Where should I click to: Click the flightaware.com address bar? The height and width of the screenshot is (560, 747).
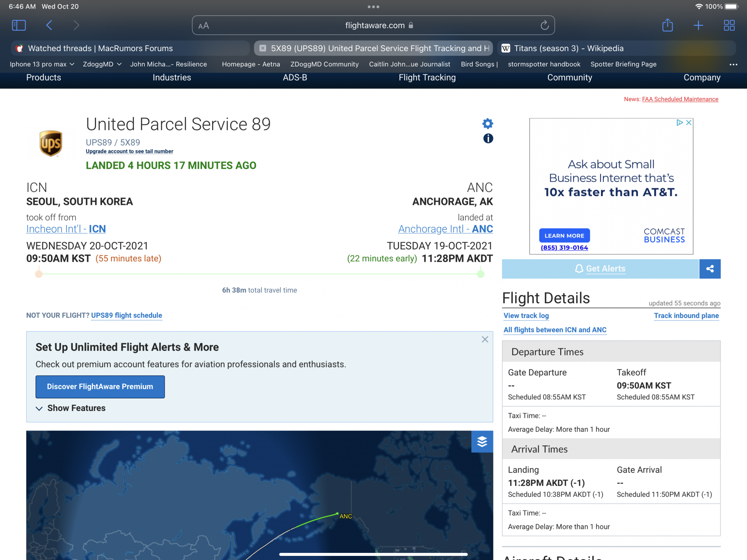(373, 25)
